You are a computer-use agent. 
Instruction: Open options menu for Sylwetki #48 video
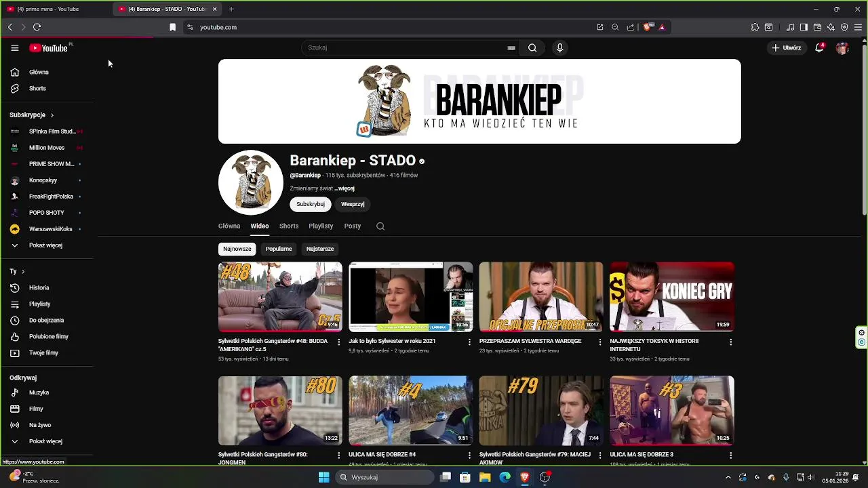click(339, 342)
